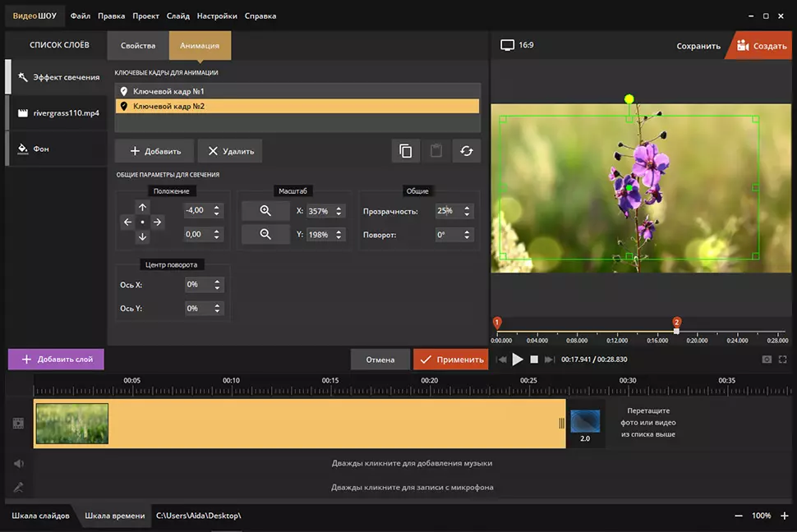Move layer down with down arrow
The width and height of the screenshot is (797, 532).
[x=142, y=236]
